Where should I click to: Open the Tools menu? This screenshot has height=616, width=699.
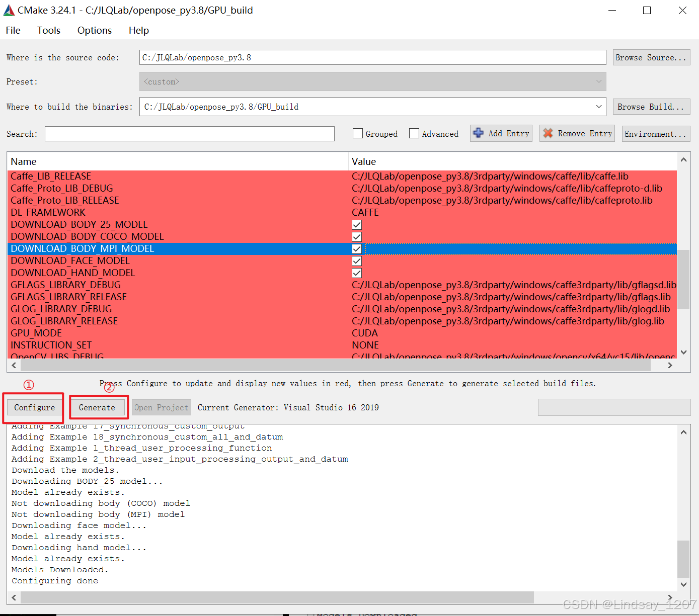[49, 30]
